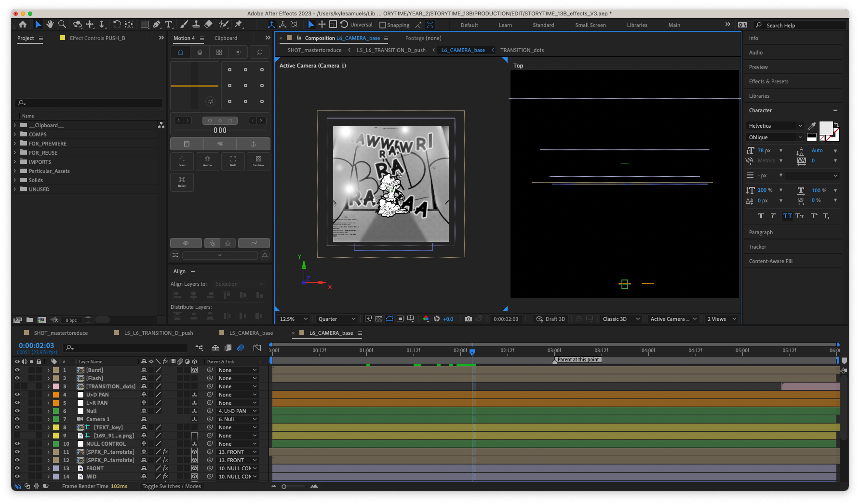Hide the NULL CONTROL layer
The width and height of the screenshot is (860, 504).
[x=17, y=444]
